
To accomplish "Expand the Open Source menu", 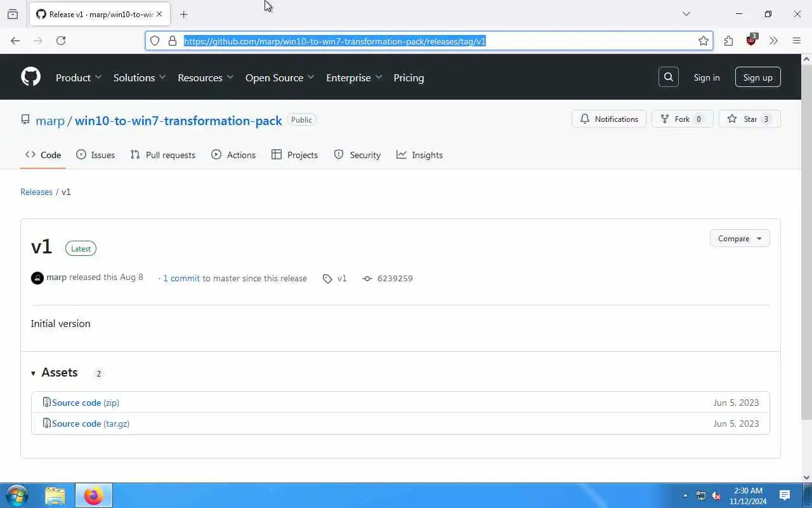I will pyautogui.click(x=280, y=77).
